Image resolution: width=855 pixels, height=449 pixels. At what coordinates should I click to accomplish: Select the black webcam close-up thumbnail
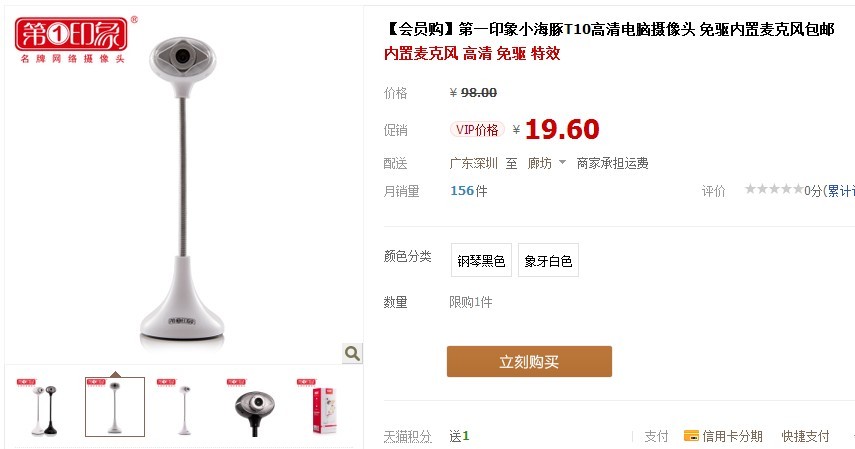tap(255, 407)
